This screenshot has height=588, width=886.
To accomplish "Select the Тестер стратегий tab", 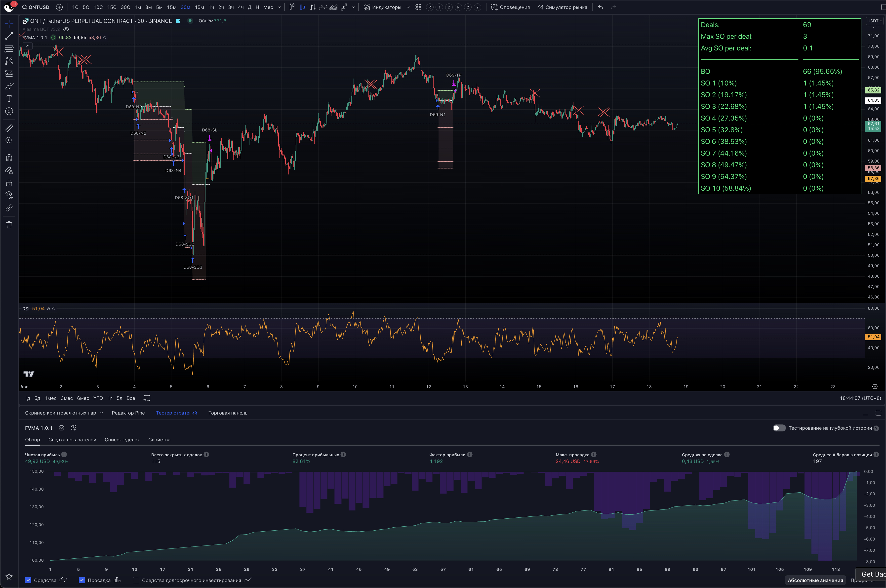I will [x=176, y=413].
